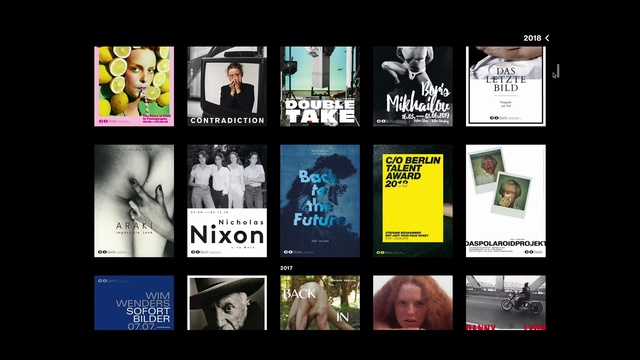Open the red-haired woman portrait poster

tap(413, 302)
